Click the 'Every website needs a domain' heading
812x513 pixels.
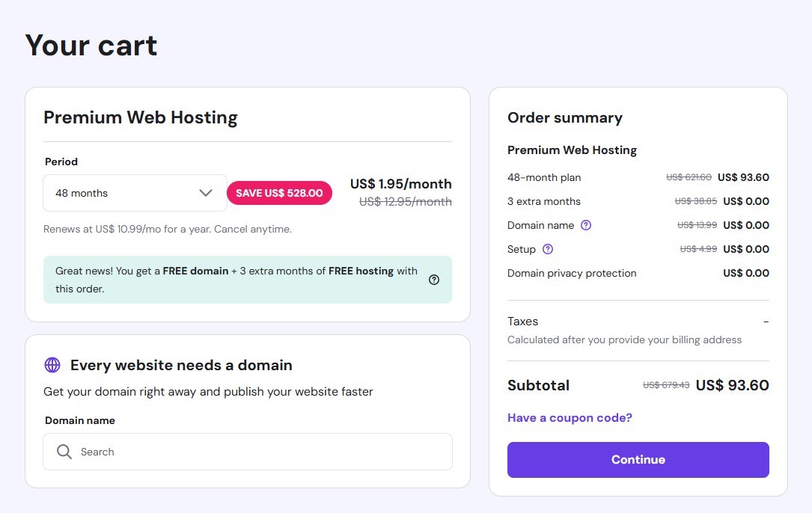pos(181,365)
